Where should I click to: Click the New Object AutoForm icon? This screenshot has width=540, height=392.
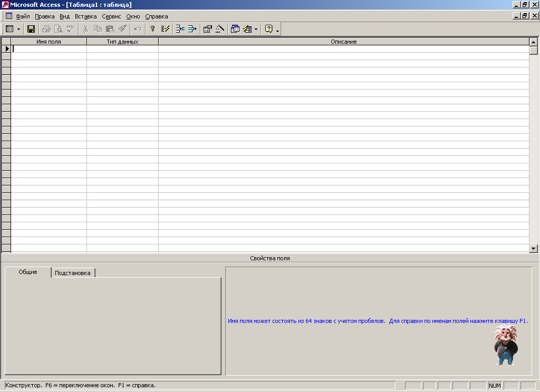coord(248,29)
